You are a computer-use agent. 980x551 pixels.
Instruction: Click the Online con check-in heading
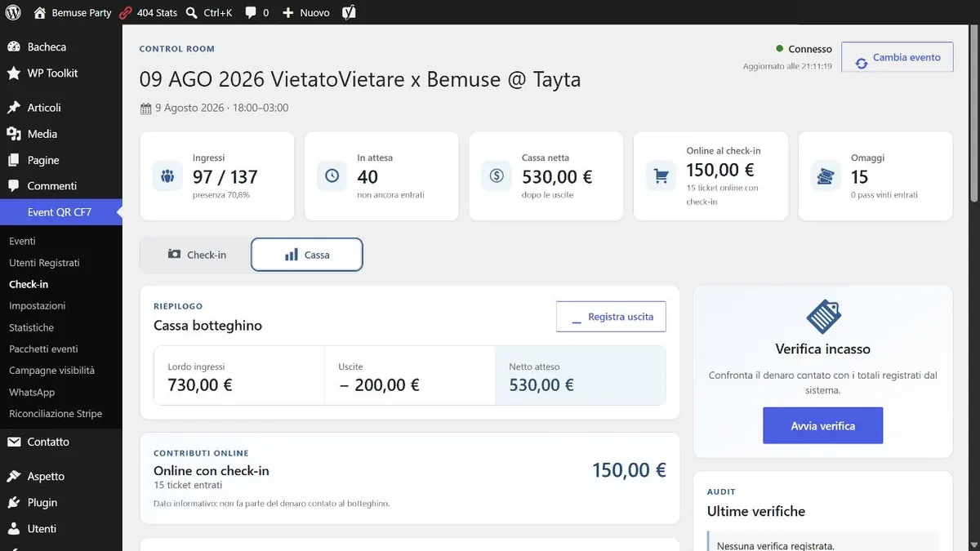tap(212, 470)
